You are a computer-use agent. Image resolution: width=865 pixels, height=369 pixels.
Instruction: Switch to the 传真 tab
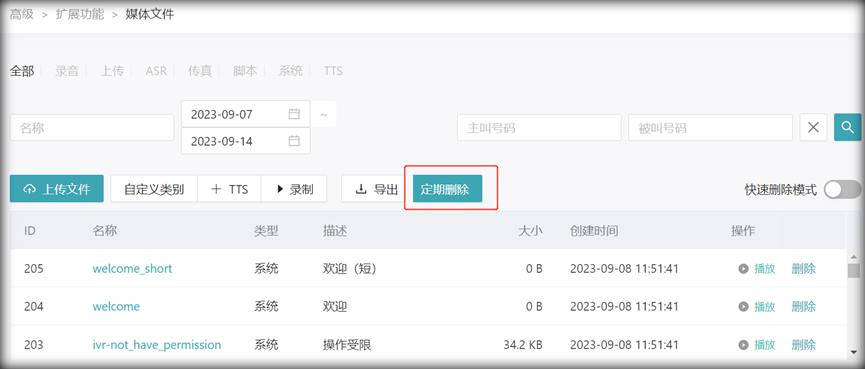pos(200,71)
